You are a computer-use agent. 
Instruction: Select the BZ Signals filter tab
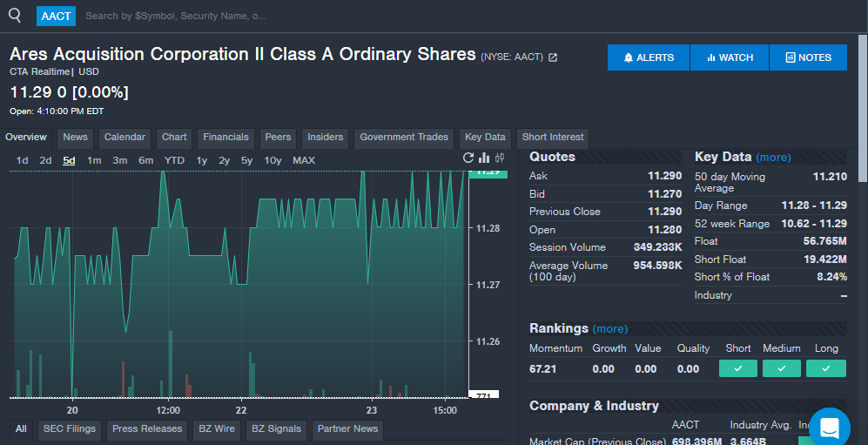pos(276,429)
